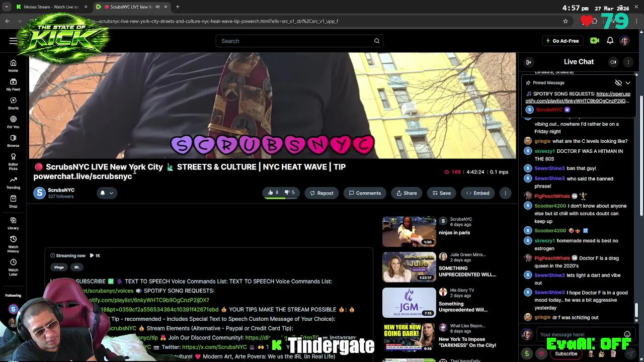Viewport: 644px width, 362px height.
Task: Click the stream video player
Action: pyautogui.click(x=272, y=106)
